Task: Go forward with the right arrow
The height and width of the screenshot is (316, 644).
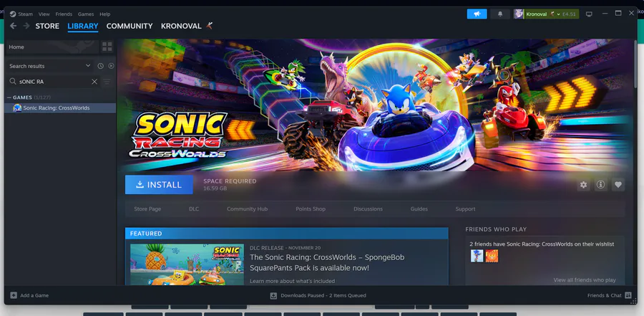Action: 26,26
